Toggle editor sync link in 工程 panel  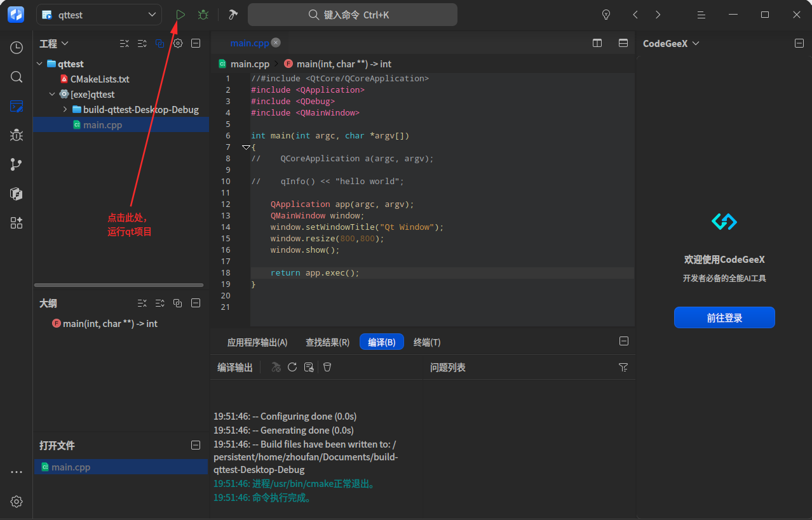click(160, 44)
